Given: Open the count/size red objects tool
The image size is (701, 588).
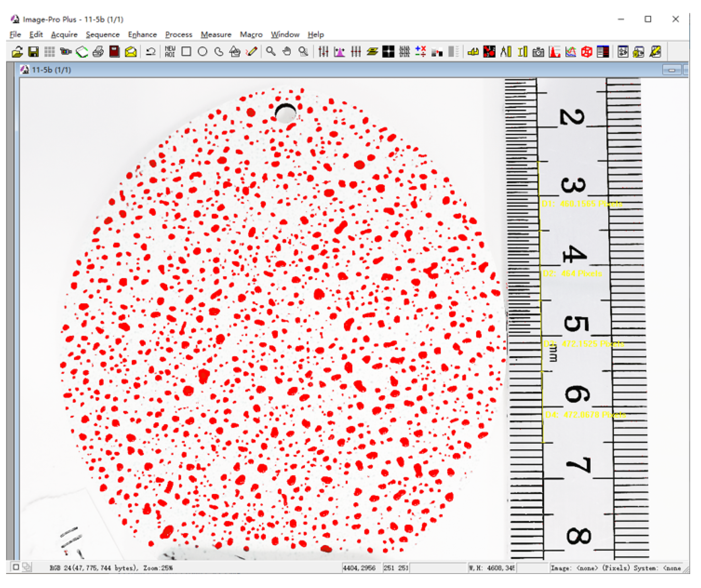Looking at the screenshot, I should tap(489, 52).
